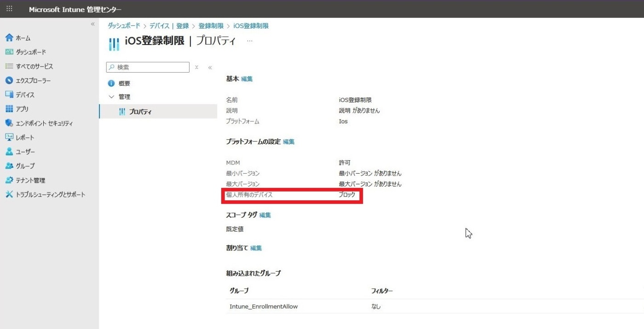Open すべてのサービス menu item
This screenshot has width=644, height=329.
pyautogui.click(x=34, y=66)
